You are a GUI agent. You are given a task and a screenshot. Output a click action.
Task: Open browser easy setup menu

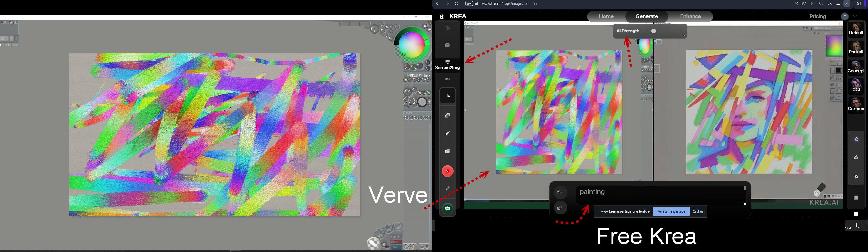(x=838, y=4)
